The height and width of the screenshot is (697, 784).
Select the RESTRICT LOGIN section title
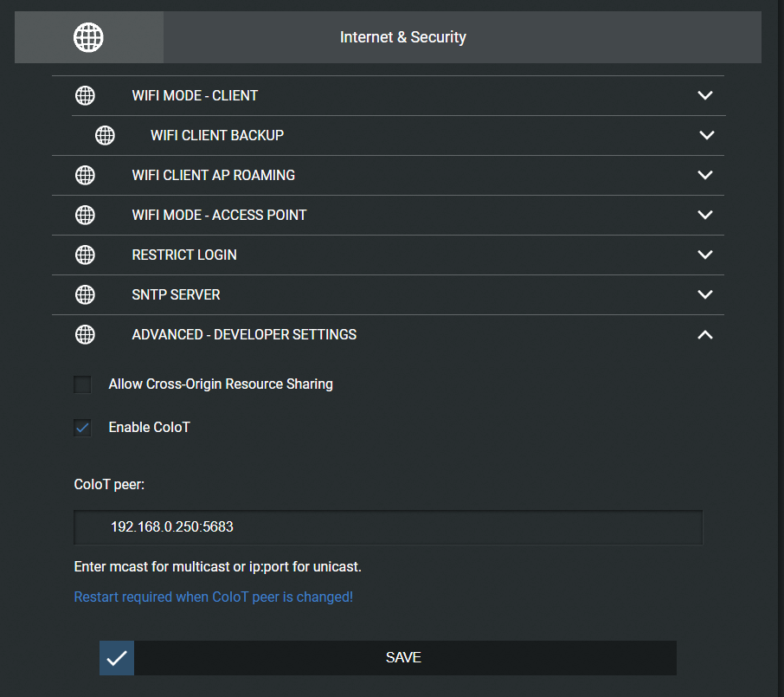tap(184, 255)
